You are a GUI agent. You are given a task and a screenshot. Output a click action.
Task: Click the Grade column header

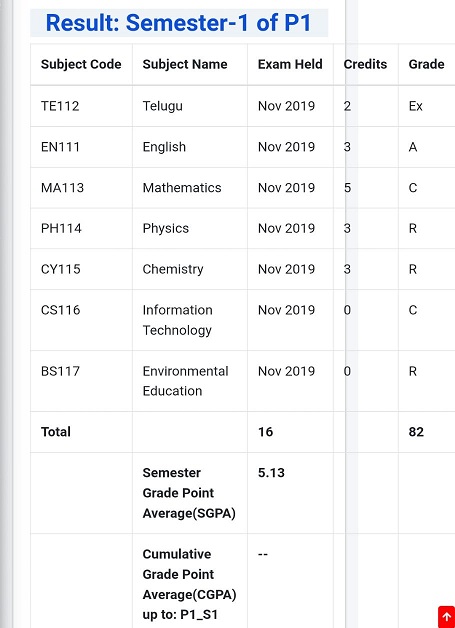click(426, 64)
